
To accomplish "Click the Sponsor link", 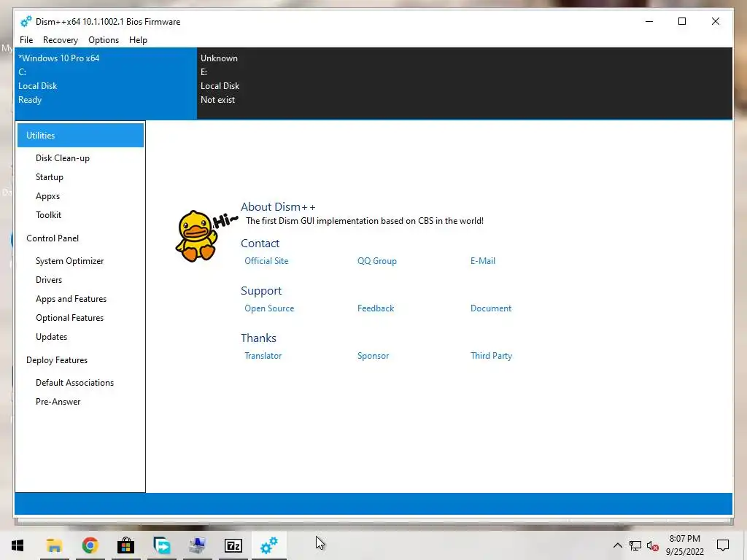I will point(373,356).
